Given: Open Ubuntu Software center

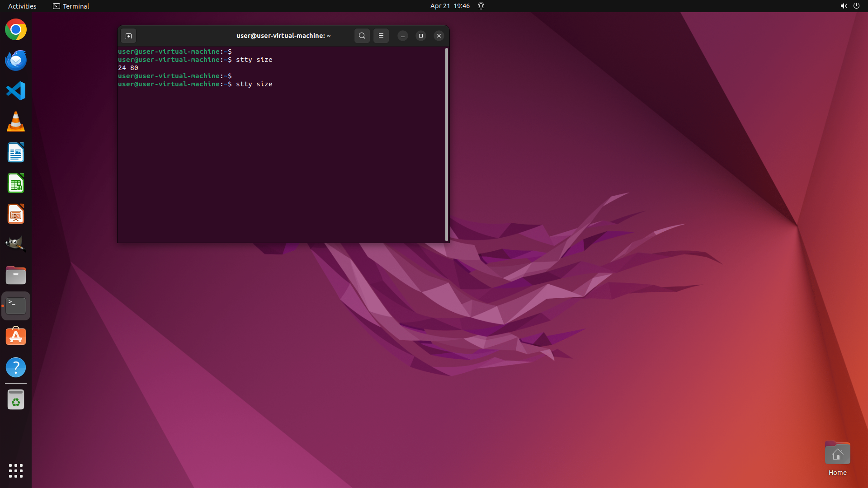Looking at the screenshot, I should coord(16,337).
